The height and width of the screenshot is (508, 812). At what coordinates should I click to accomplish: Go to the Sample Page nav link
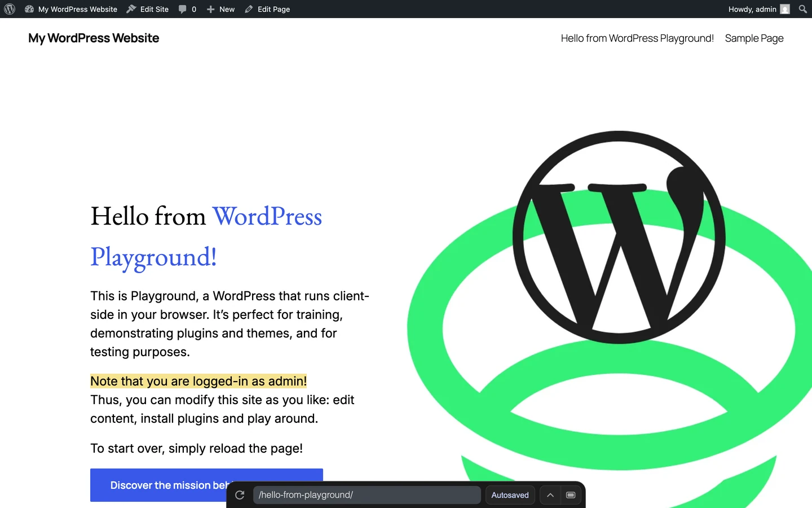(754, 38)
